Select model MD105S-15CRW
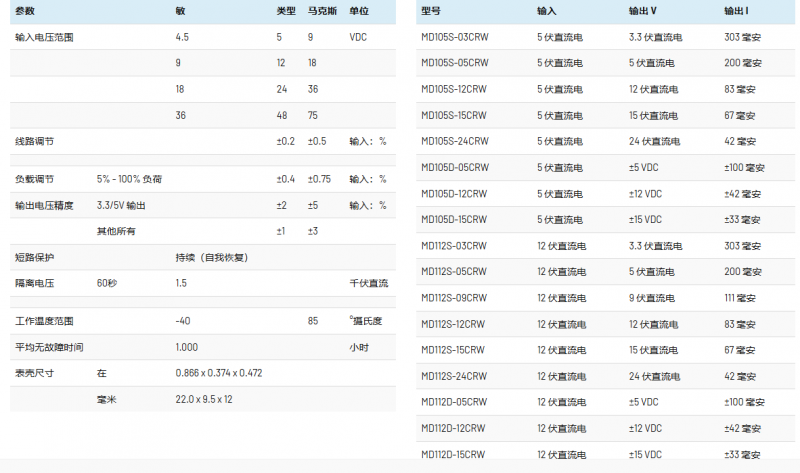This screenshot has width=800, height=473. (454, 115)
